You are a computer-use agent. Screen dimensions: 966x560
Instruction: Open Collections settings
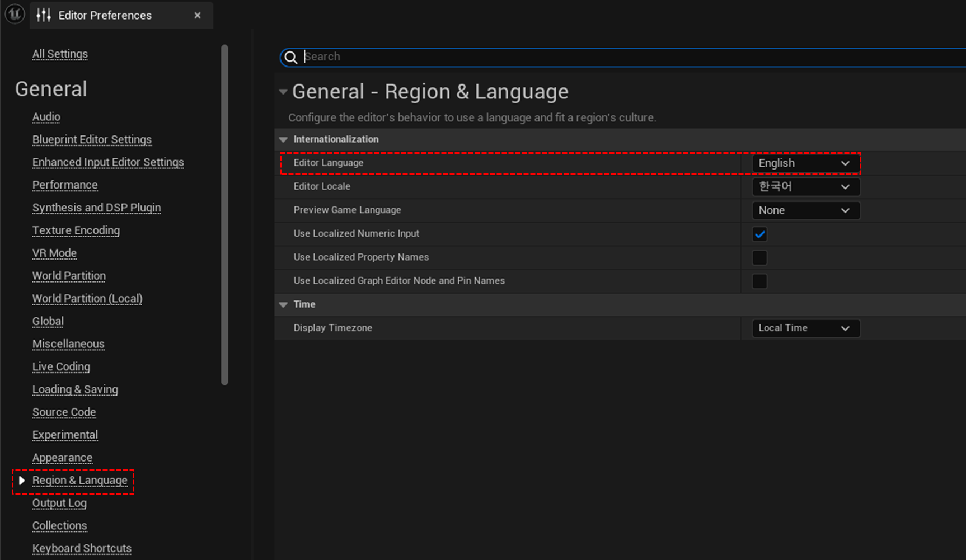tap(59, 526)
